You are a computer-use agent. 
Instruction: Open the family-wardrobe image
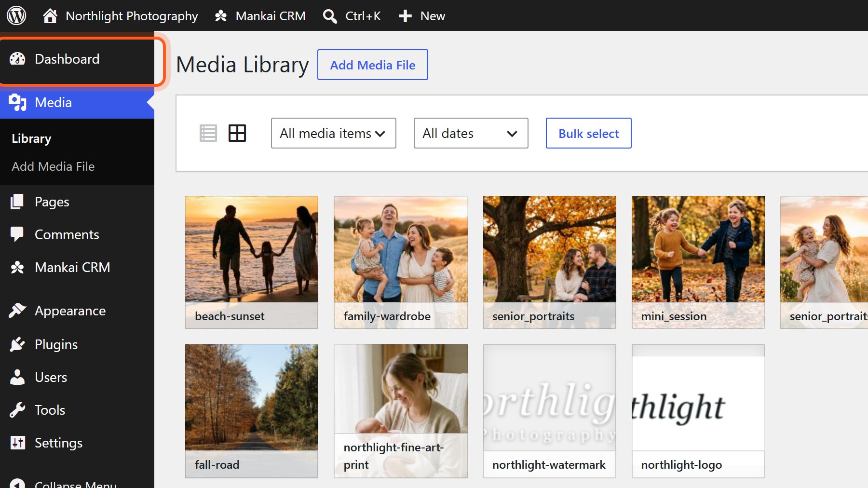[x=401, y=262]
